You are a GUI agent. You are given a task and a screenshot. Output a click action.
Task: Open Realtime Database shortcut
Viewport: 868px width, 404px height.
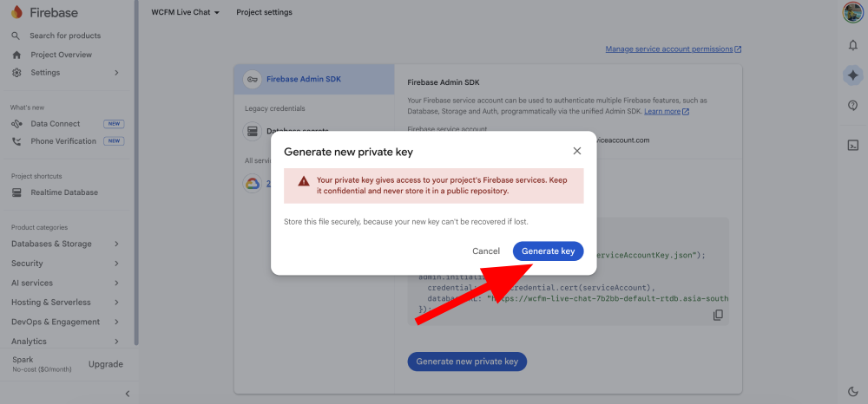[64, 192]
